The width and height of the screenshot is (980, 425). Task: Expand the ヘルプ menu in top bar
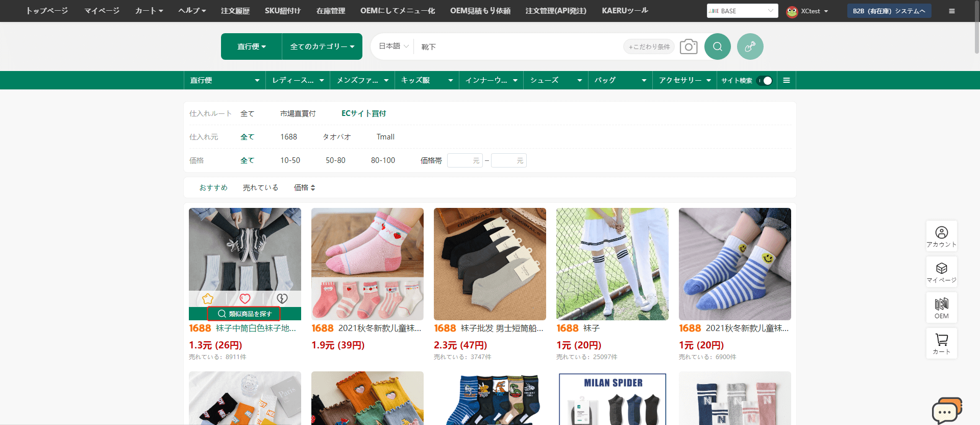(x=192, y=11)
